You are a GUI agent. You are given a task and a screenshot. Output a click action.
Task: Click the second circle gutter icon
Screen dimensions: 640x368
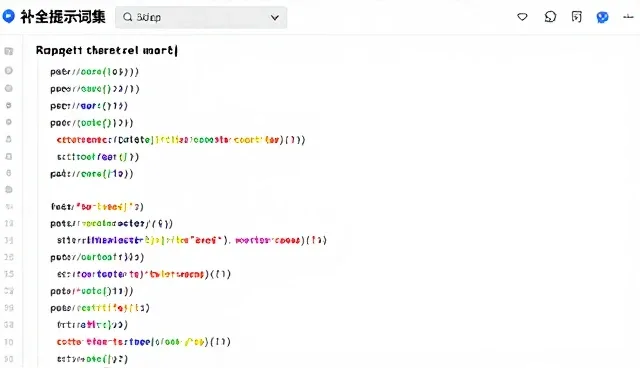coord(9,88)
